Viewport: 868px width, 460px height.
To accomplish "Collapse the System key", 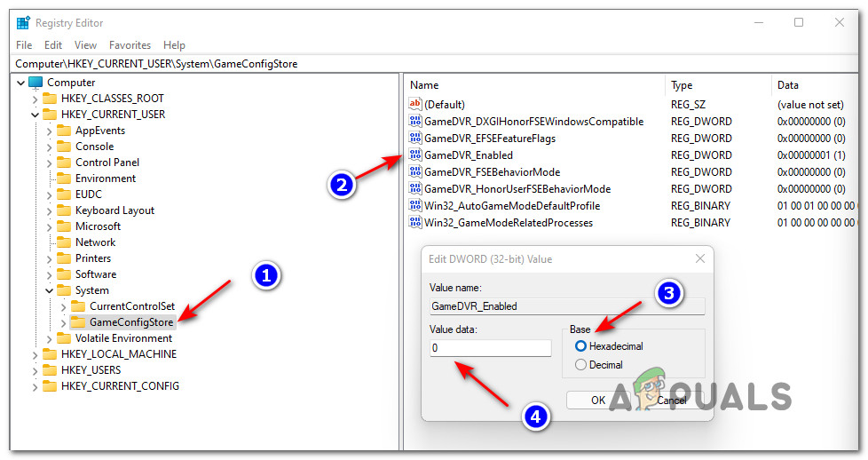I will [x=50, y=291].
